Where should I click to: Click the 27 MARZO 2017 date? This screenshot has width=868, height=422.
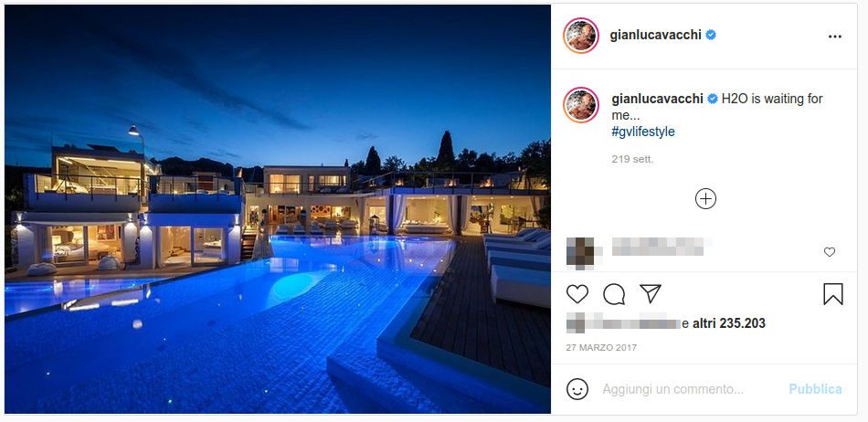pos(601,348)
